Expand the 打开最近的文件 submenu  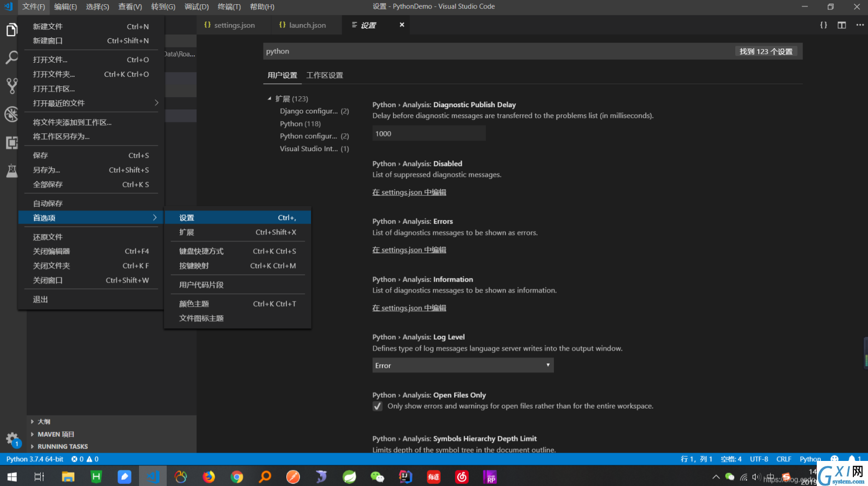point(91,103)
